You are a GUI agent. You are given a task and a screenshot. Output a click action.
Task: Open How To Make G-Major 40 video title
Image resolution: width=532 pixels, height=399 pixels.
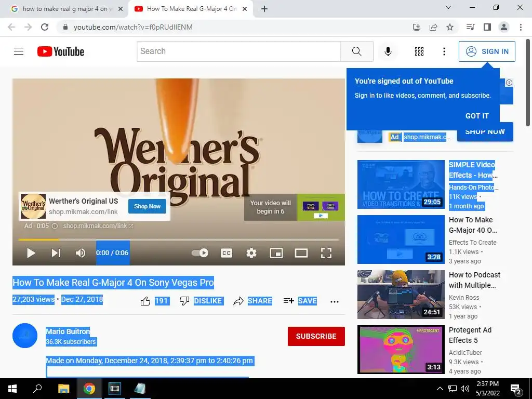tap(473, 225)
